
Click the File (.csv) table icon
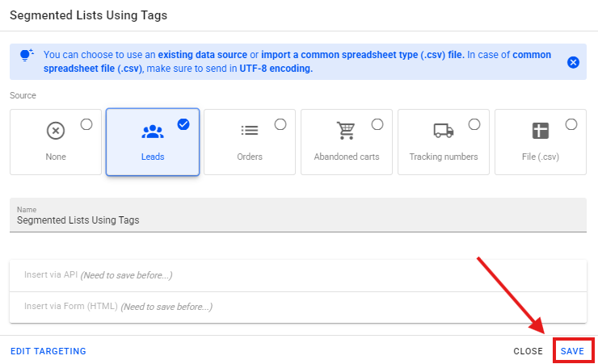click(x=540, y=131)
